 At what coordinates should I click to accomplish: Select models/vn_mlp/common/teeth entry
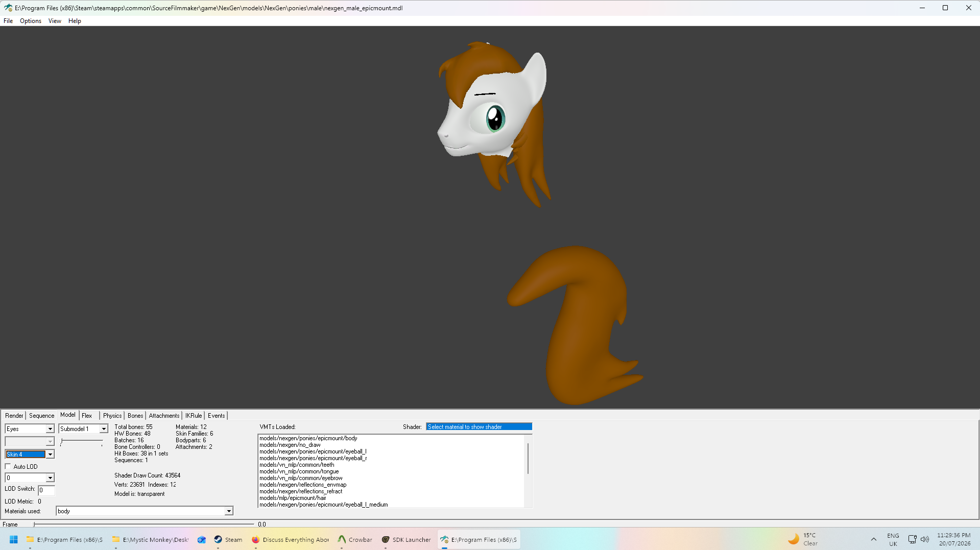(297, 465)
